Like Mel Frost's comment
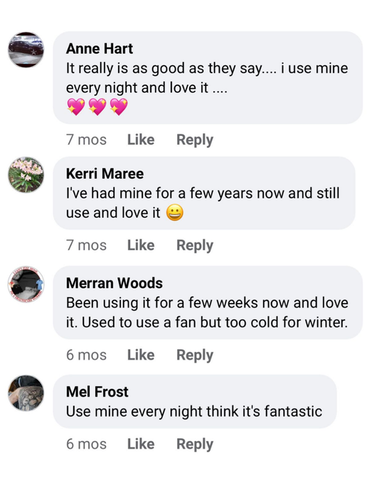 (x=141, y=444)
